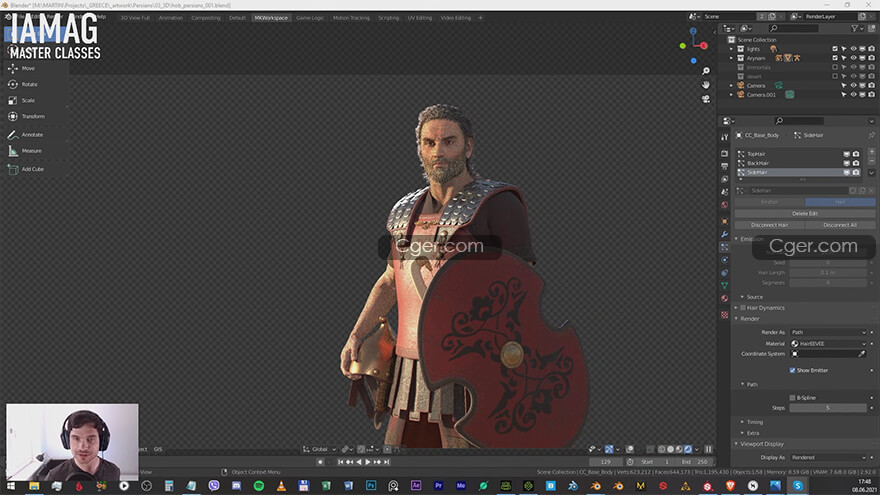Open the Material HairEEVEE dropdown
Screen dimensions: 880x495
(828, 343)
